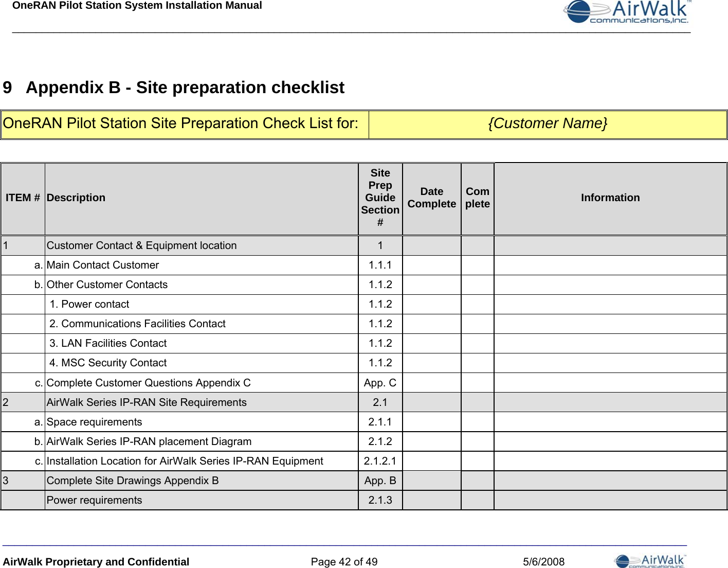This screenshot has height=568, width=728.
Task: Click 'OneRAN Pilot Station System Installation Manual' header
Action: [x=137, y=6]
